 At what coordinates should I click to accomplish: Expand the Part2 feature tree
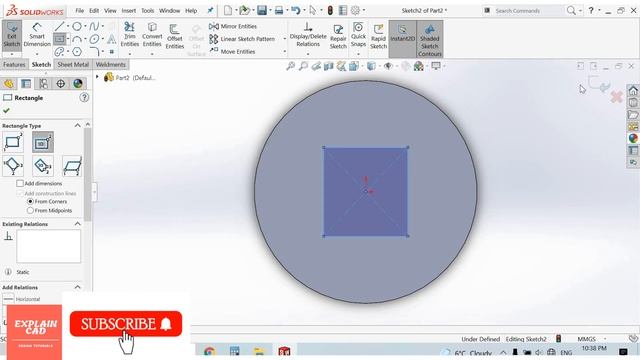(97, 77)
